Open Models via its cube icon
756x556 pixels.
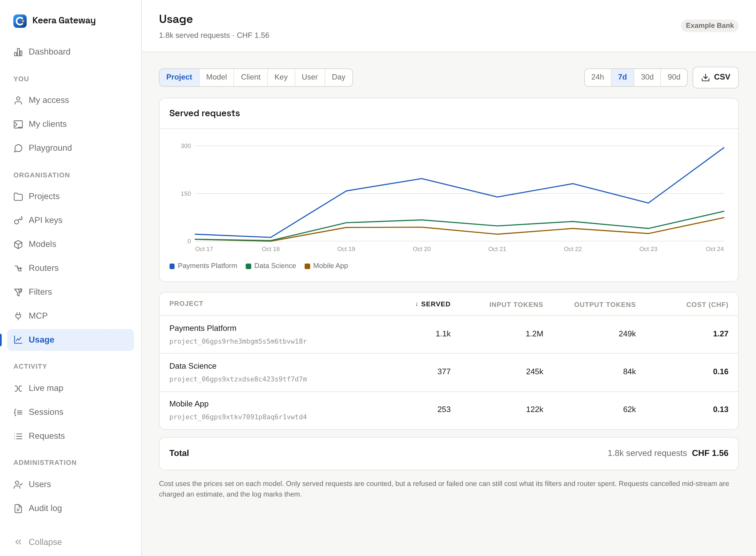(x=18, y=244)
